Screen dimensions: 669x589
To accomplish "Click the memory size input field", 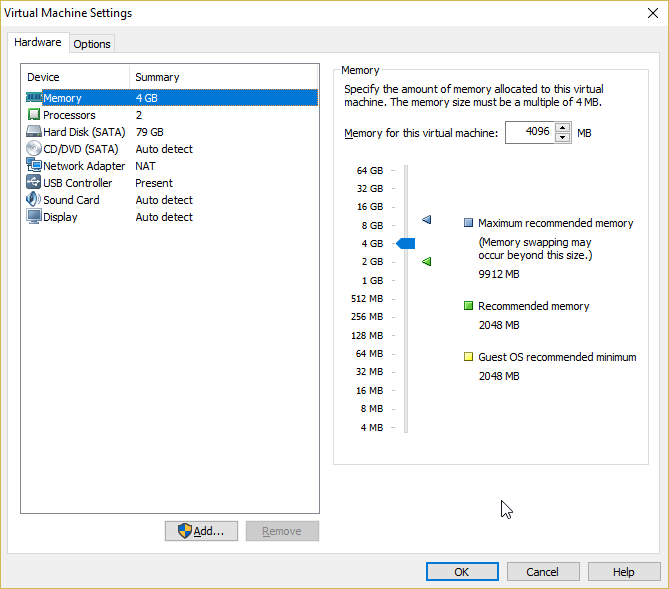I will 530,132.
